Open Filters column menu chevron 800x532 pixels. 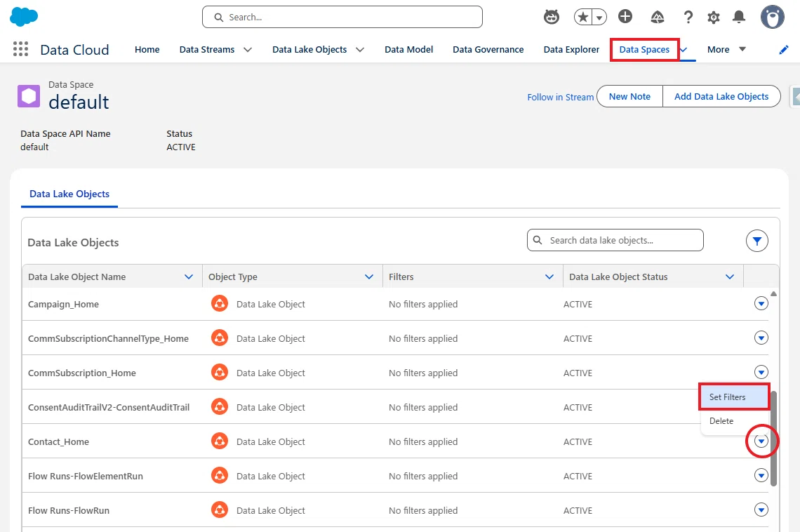[x=549, y=277]
